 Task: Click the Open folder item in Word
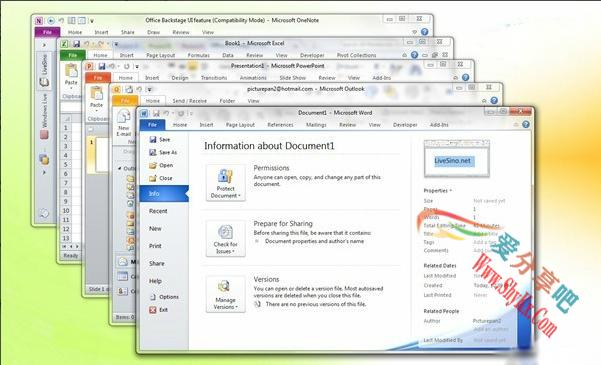coord(161,165)
